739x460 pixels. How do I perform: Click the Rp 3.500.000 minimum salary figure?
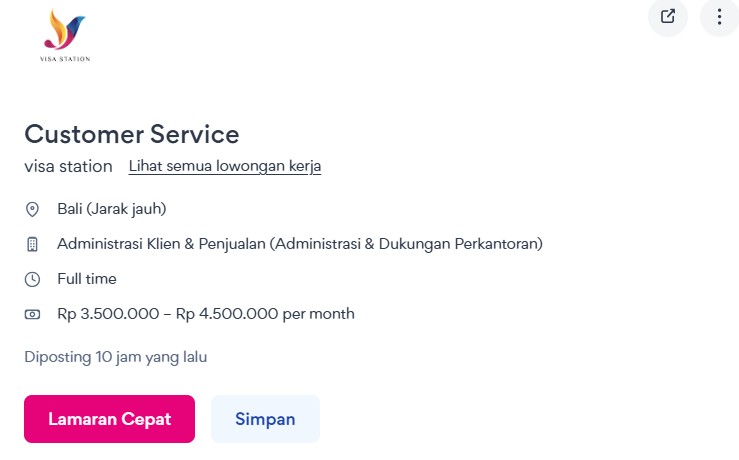tap(108, 314)
